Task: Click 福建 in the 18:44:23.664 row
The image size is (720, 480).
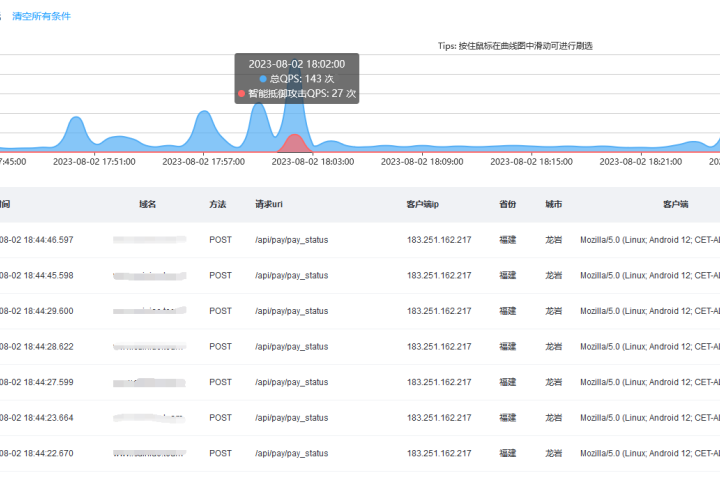Action: 508,417
